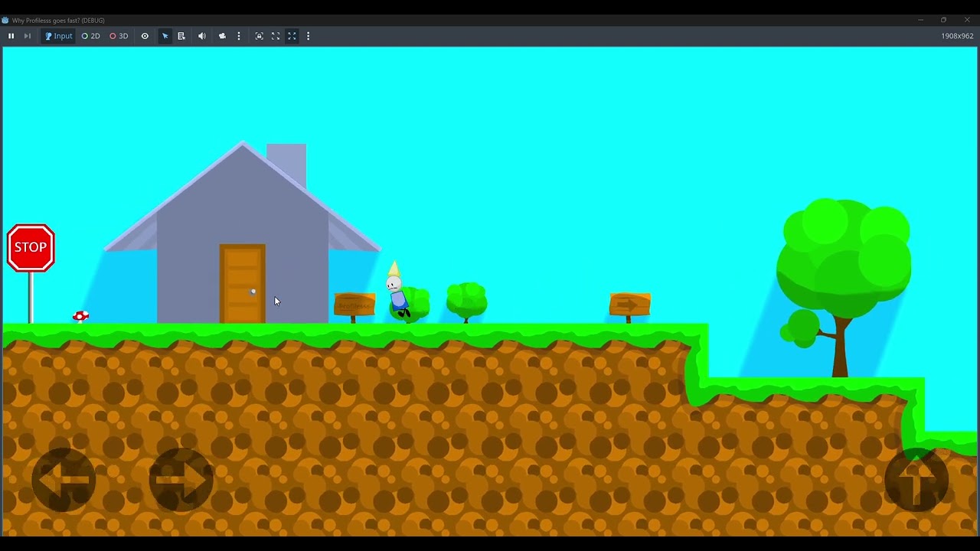Viewport: 980px width, 551px height.
Task: Close the debug game window
Action: point(967,20)
